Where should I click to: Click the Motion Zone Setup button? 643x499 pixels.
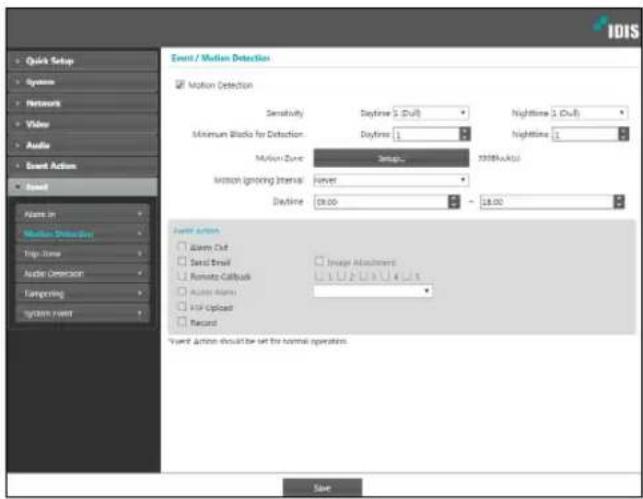(391, 158)
